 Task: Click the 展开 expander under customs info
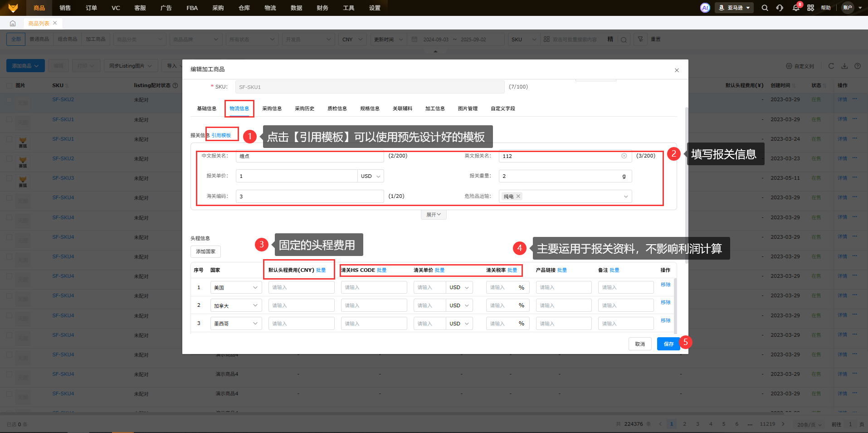tap(434, 215)
